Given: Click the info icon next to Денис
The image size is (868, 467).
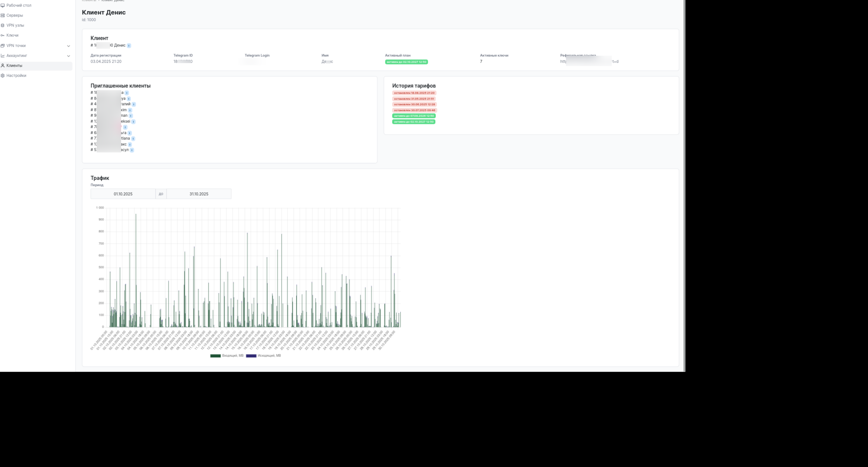Looking at the screenshot, I should [x=129, y=46].
